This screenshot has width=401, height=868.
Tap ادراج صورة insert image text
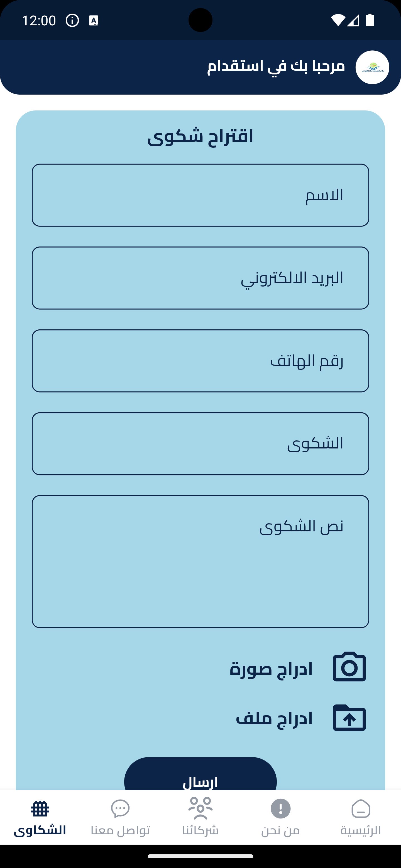click(x=271, y=669)
